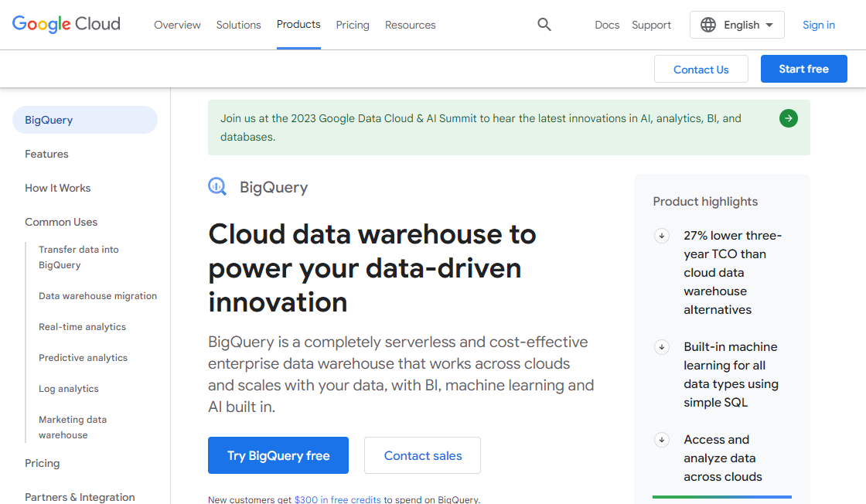The width and height of the screenshot is (866, 504).
Task: Open the Solutions menu
Action: click(x=239, y=25)
